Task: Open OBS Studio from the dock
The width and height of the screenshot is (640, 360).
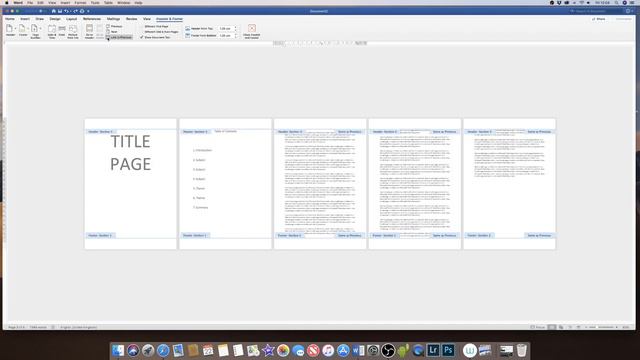Action: [x=388, y=350]
